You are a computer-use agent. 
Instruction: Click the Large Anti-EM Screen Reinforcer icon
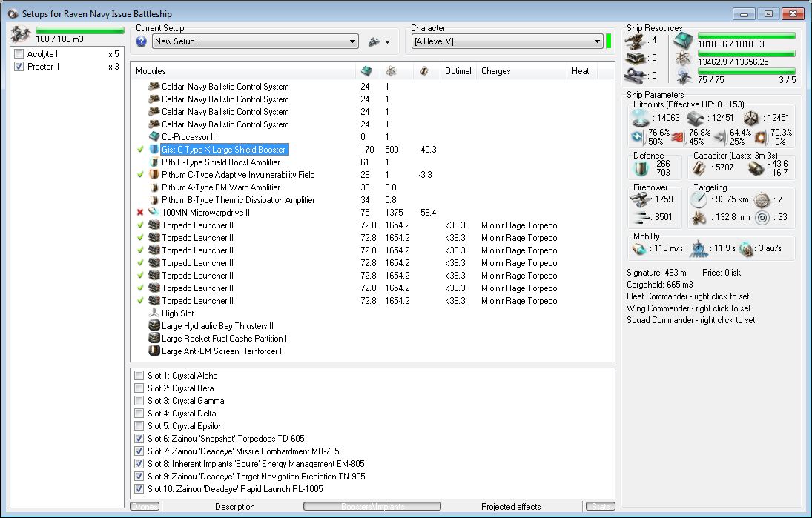coord(154,351)
